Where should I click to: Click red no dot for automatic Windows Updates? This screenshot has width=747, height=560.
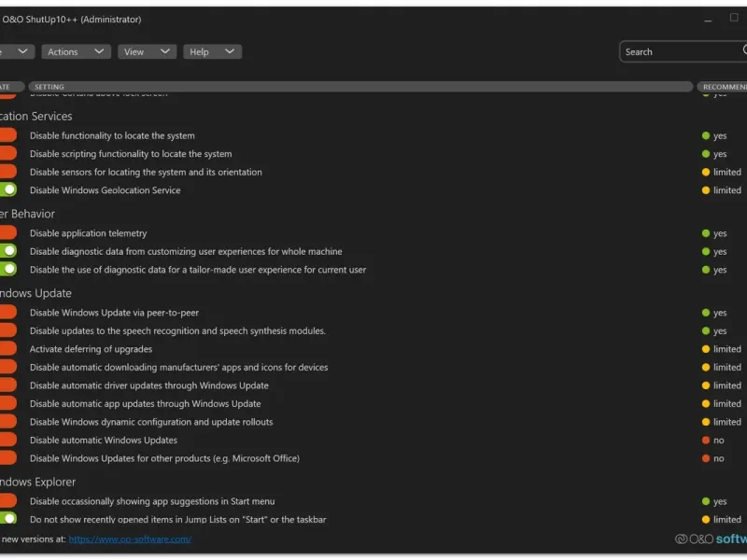(706, 440)
